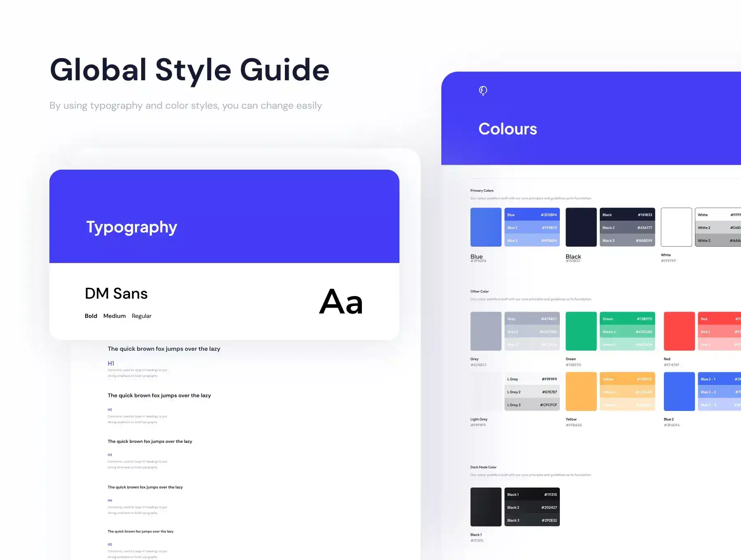Viewport: 741px width, 560px height.
Task: Pick the large primary Black swatch
Action: tap(581, 227)
